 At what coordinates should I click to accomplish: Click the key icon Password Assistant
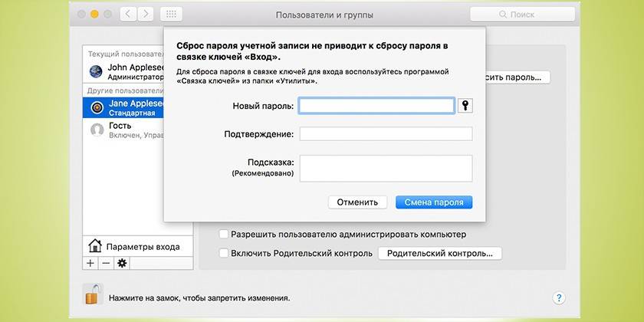465,106
